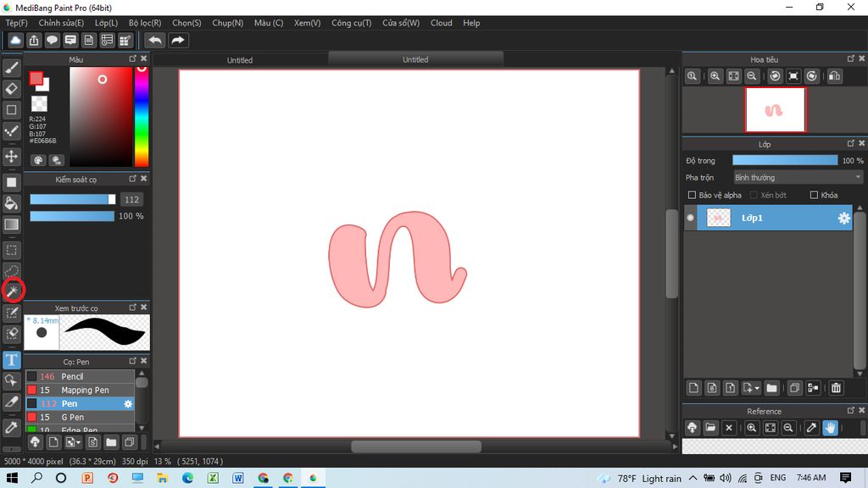Expand add-brush dropdown in brush panel
868x488 pixels.
(79, 442)
